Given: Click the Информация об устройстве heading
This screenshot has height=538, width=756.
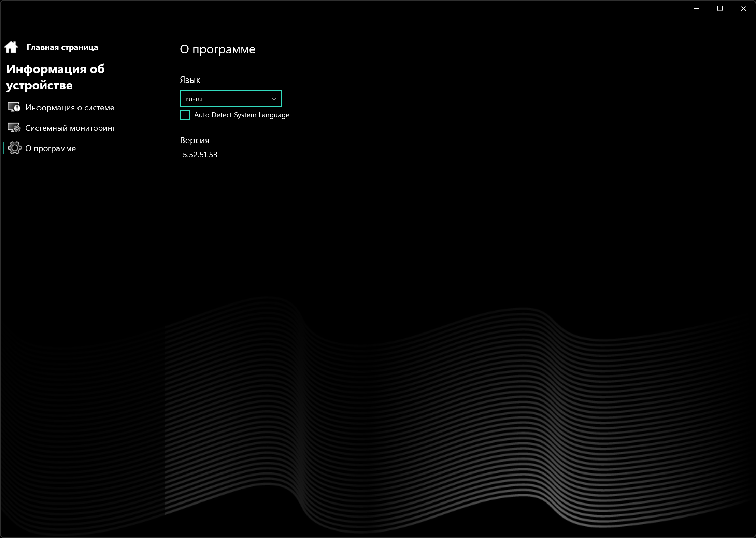Looking at the screenshot, I should point(55,77).
